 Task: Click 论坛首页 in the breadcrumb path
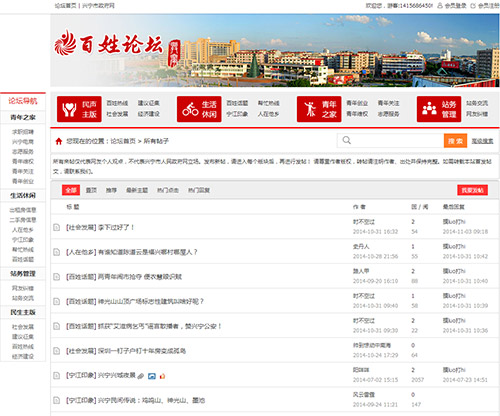coord(123,141)
